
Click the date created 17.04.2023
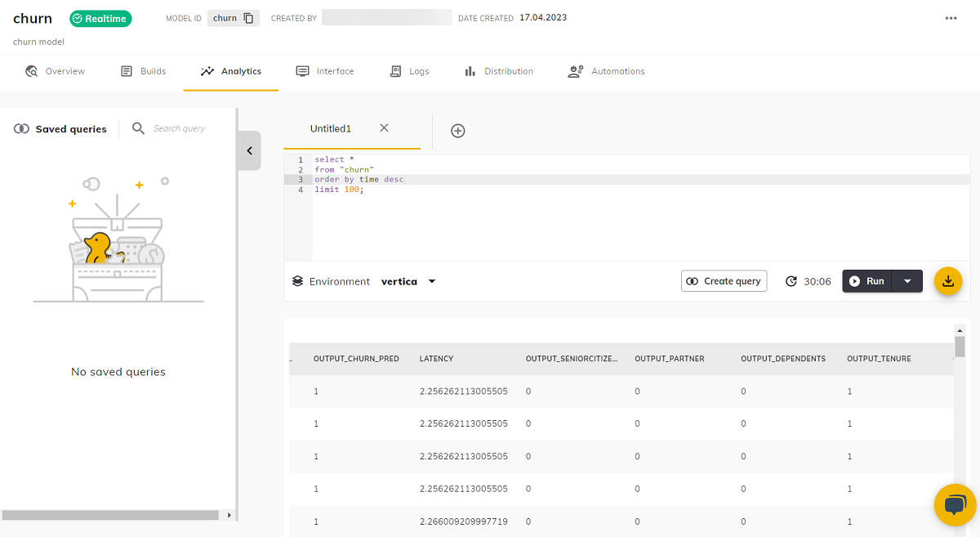543,17
